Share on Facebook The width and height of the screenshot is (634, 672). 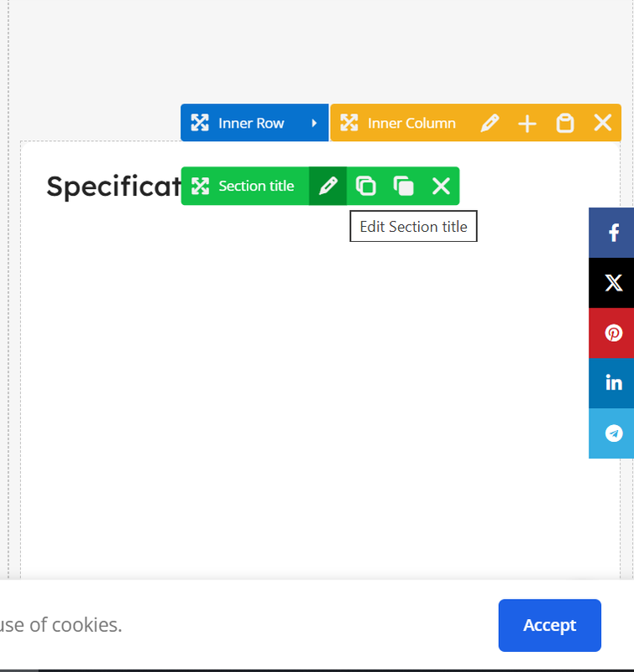point(611,233)
